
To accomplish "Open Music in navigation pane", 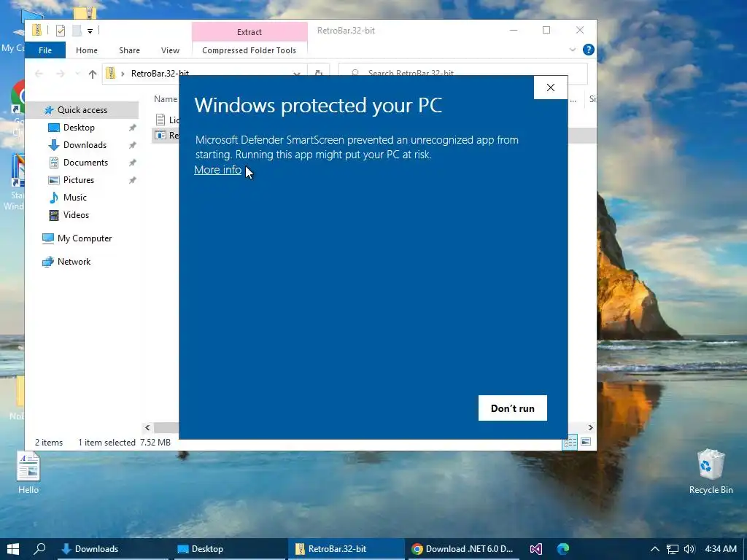I will pyautogui.click(x=75, y=197).
